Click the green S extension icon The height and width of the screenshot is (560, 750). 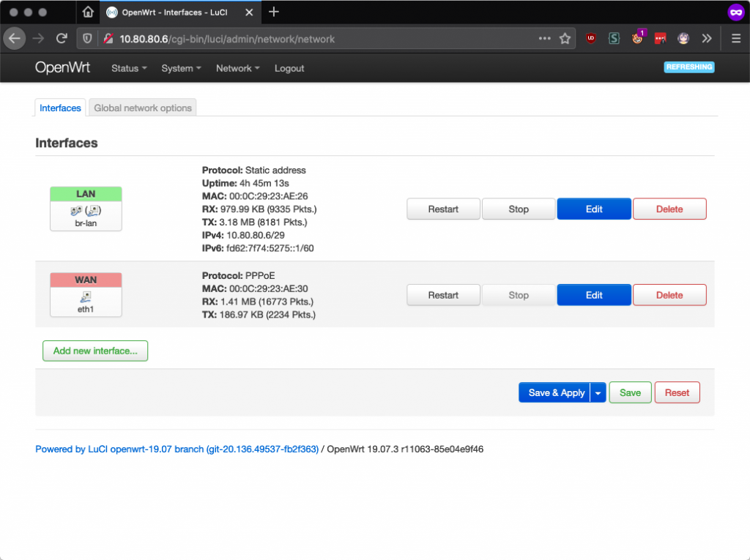click(615, 39)
